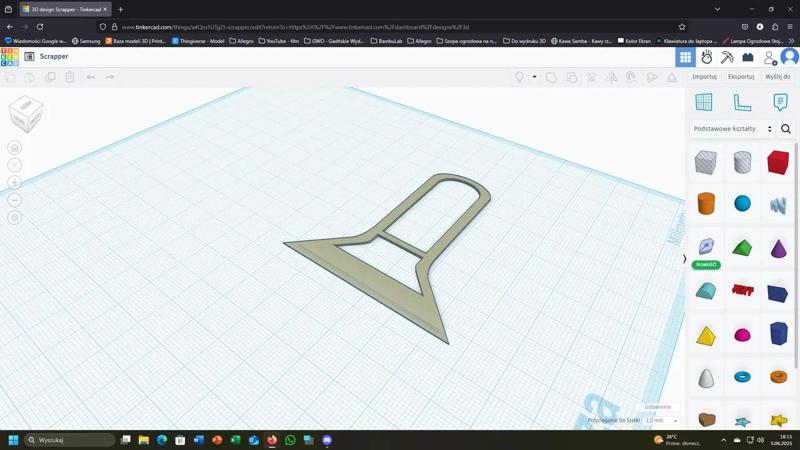This screenshot has width=800, height=450.
Task: Click the Mirror tool icon
Action: pyautogui.click(x=612, y=77)
